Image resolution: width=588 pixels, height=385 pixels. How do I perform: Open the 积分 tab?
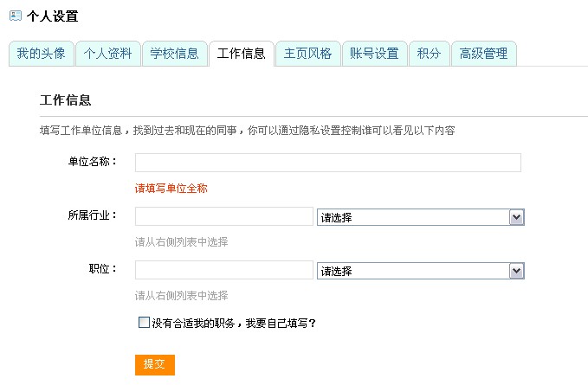430,54
